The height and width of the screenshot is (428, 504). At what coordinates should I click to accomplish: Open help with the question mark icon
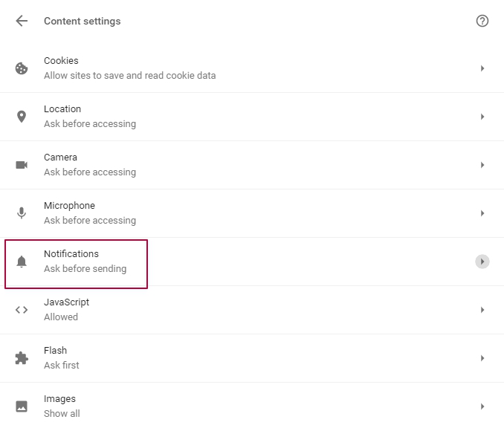point(482,21)
